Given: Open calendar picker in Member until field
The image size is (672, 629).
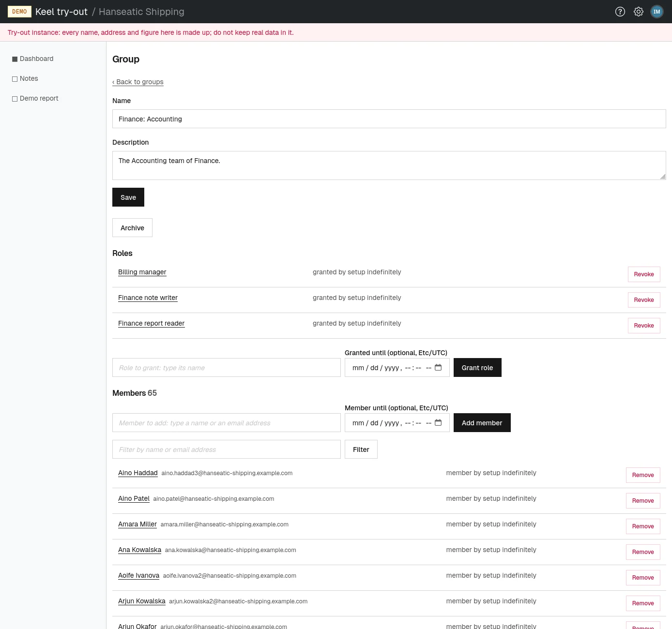Looking at the screenshot, I should click(x=438, y=423).
